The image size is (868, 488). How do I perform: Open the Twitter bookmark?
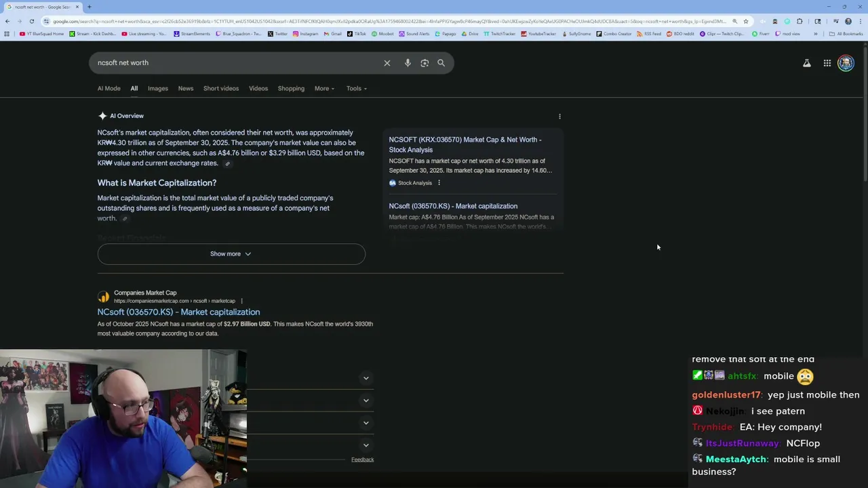(277, 34)
